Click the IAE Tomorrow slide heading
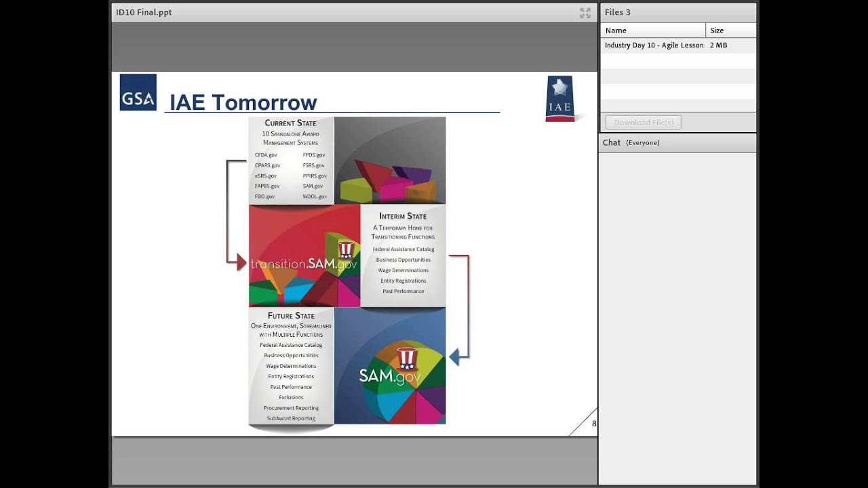The image size is (868, 488). 243,102
